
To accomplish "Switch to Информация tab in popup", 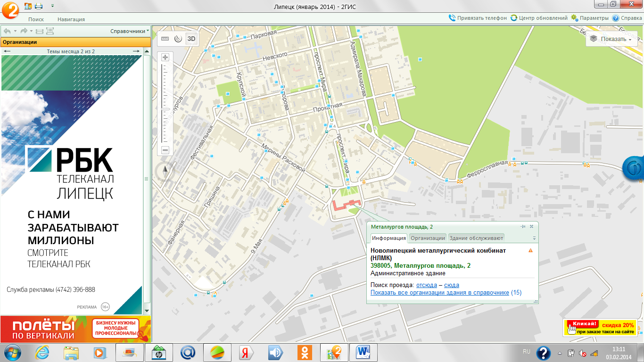I will [388, 238].
